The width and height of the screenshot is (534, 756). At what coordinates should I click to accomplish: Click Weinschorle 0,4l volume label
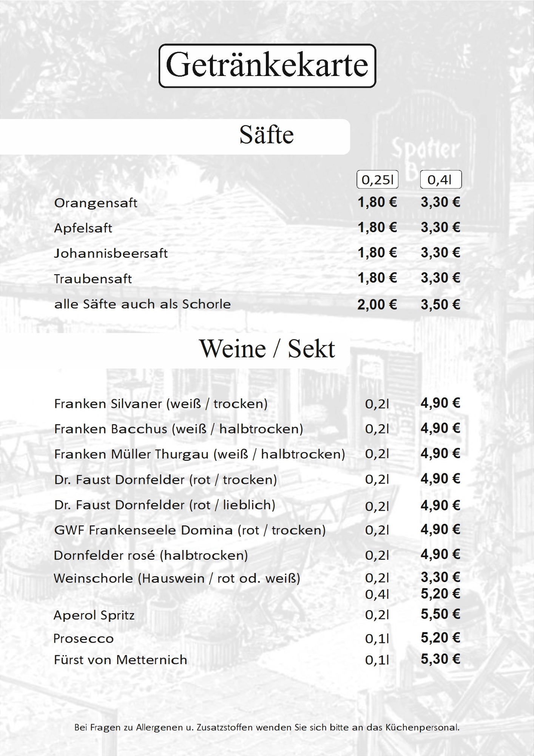click(377, 595)
